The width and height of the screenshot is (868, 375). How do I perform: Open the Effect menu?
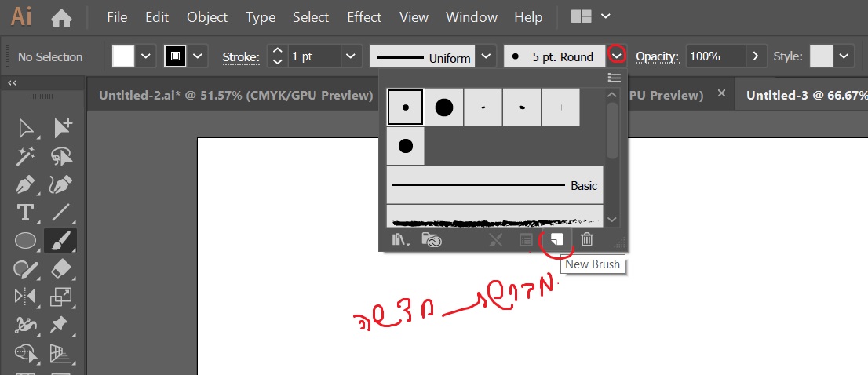[x=364, y=16]
